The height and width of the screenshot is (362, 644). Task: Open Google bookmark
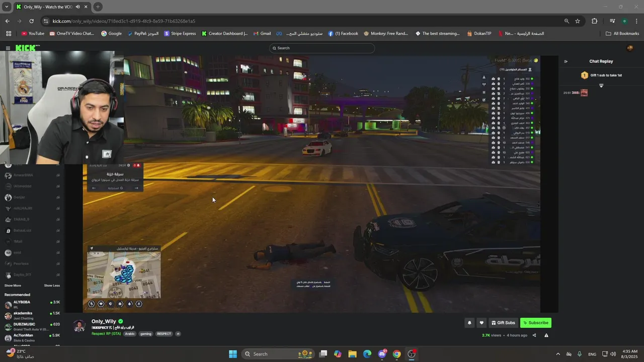(x=111, y=34)
